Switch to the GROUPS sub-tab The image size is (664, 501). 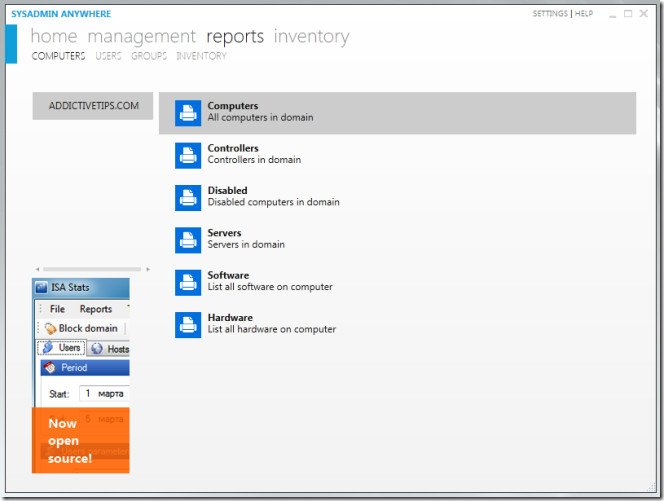click(149, 56)
